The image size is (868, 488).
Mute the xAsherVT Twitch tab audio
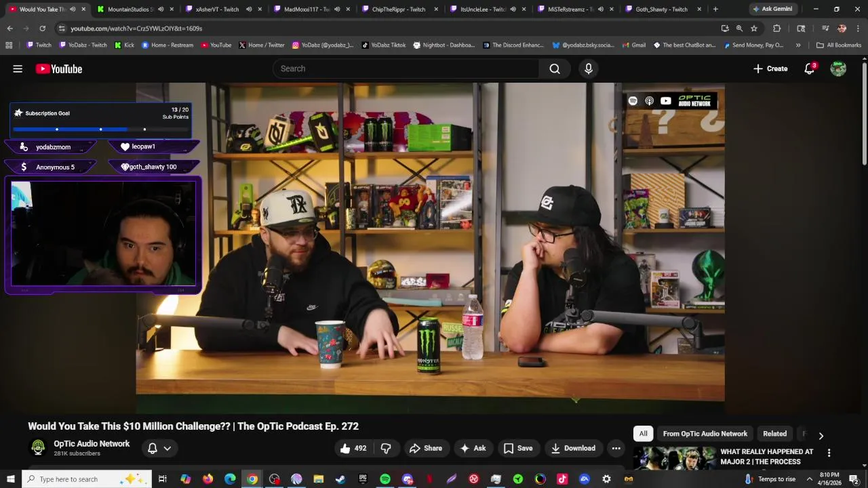point(249,9)
